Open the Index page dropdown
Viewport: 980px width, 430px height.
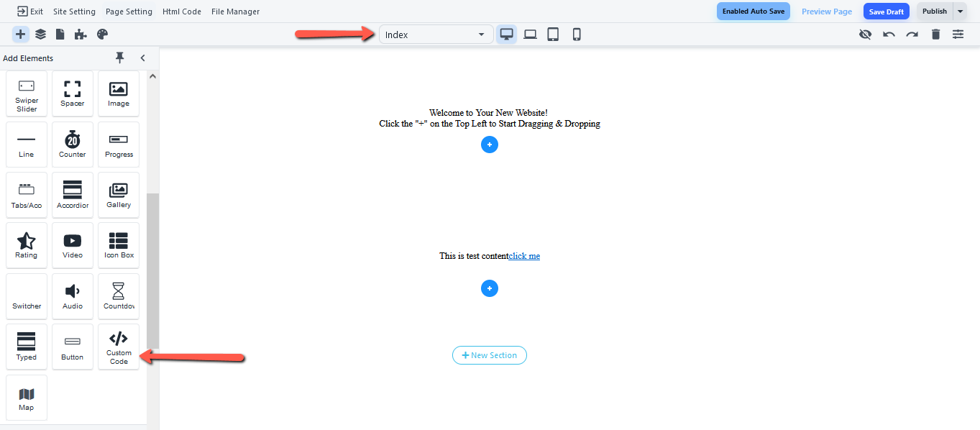(436, 35)
